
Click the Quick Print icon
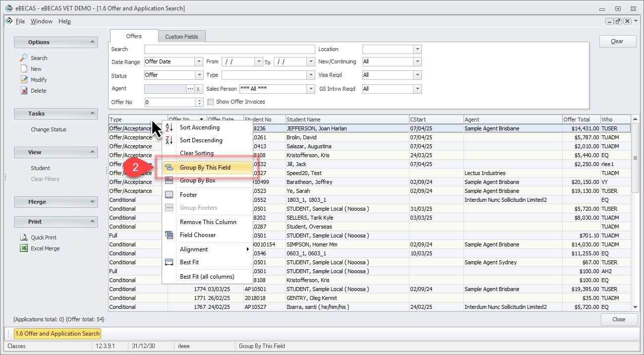pyautogui.click(x=24, y=237)
